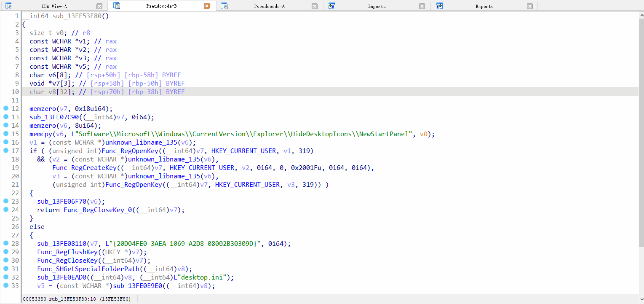
Task: Close the IDA View-A tab
Action: (x=99, y=6)
